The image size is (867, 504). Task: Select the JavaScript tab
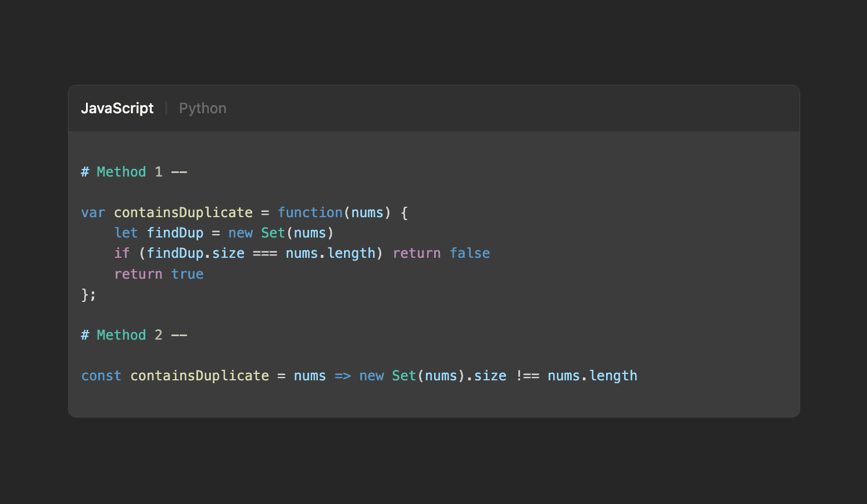[117, 109]
